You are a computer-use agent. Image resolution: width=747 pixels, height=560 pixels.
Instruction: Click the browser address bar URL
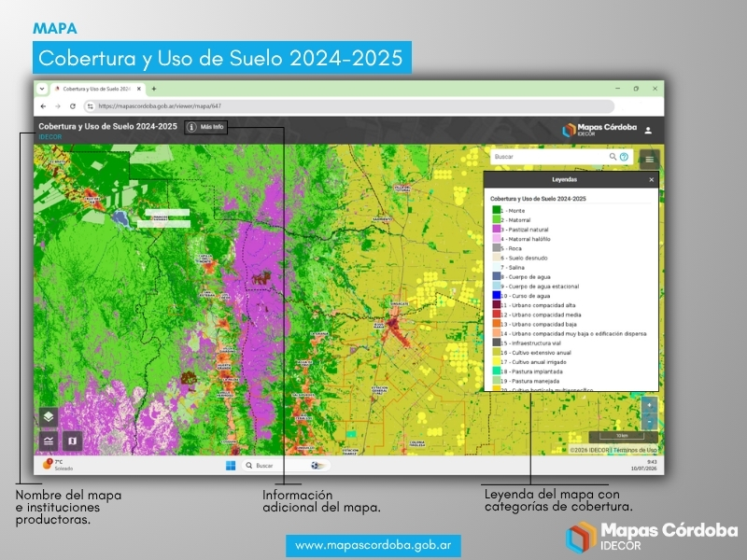click(x=160, y=106)
